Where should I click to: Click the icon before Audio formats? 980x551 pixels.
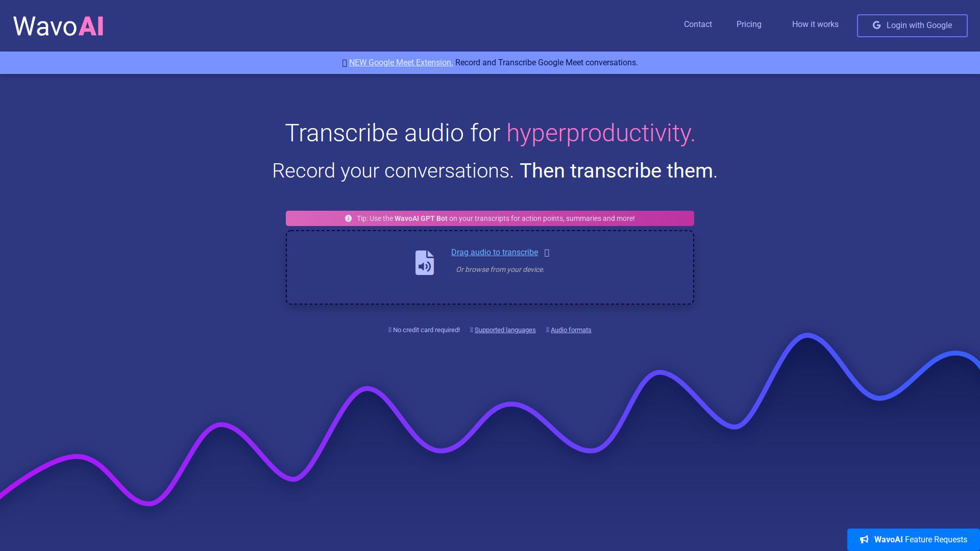[x=548, y=330]
